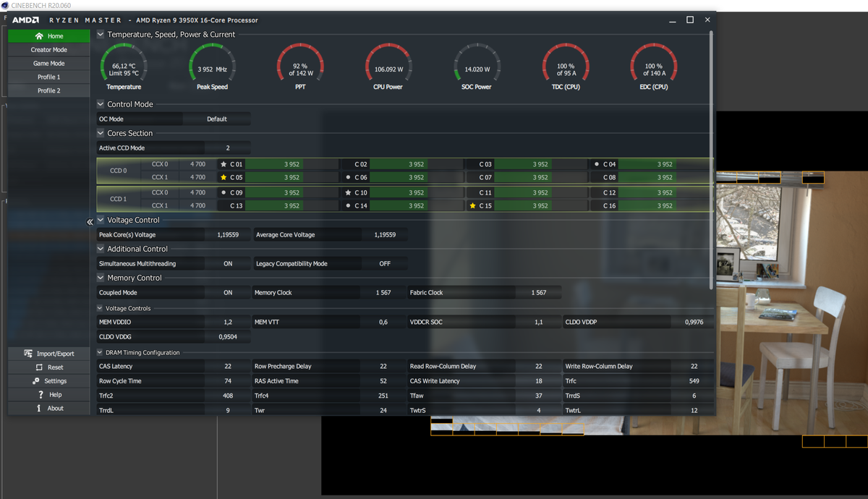868x499 pixels.
Task: Click the dot marker beside C 14
Action: [348, 206]
